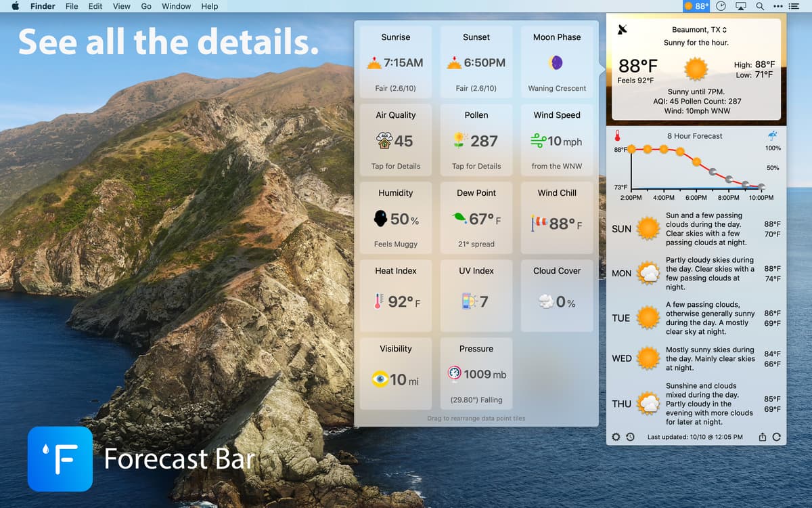Click the thermometer icon above the graph
This screenshot has height=508, width=812.
[617, 135]
